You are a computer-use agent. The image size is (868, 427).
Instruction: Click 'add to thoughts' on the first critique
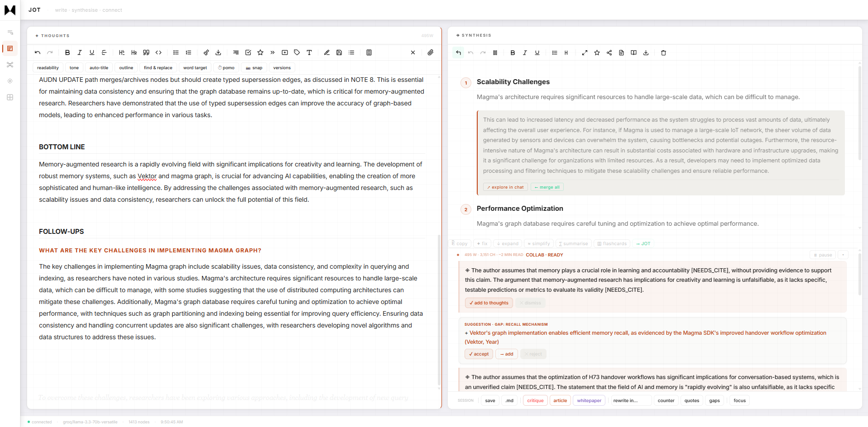(x=489, y=303)
